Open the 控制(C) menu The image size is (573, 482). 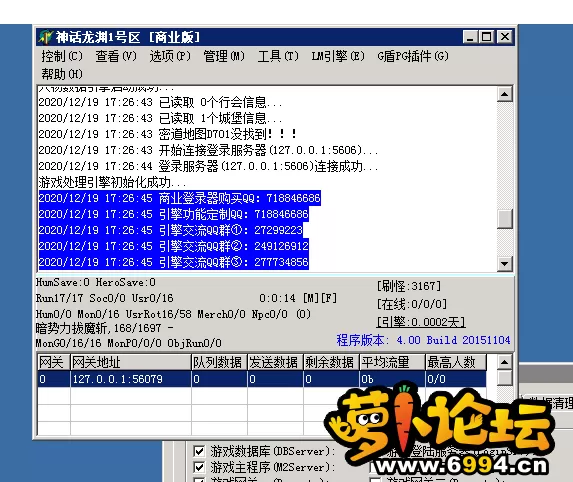[62, 56]
